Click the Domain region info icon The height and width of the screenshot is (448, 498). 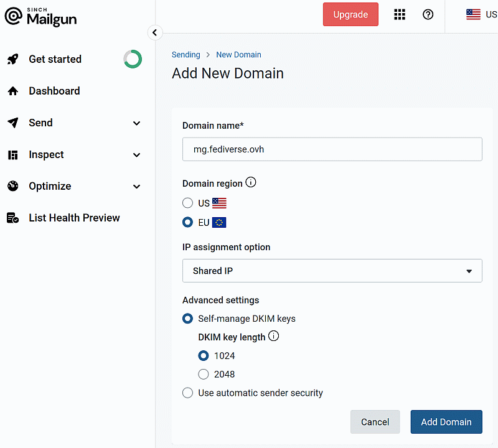(251, 183)
